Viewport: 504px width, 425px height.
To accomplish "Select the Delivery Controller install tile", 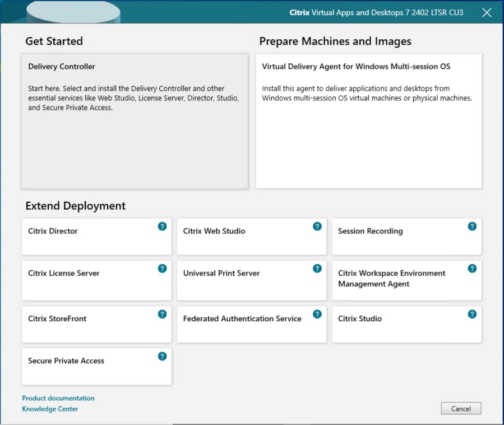I will tap(135, 121).
